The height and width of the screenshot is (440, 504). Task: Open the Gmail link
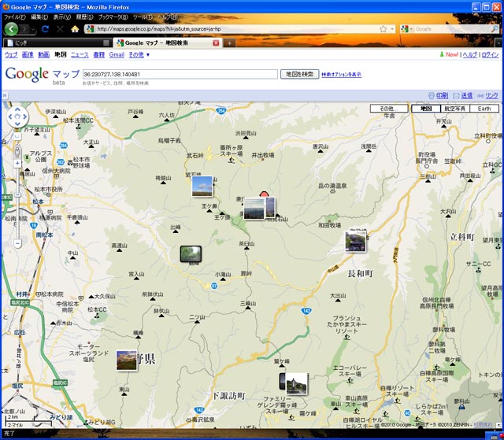pos(117,54)
